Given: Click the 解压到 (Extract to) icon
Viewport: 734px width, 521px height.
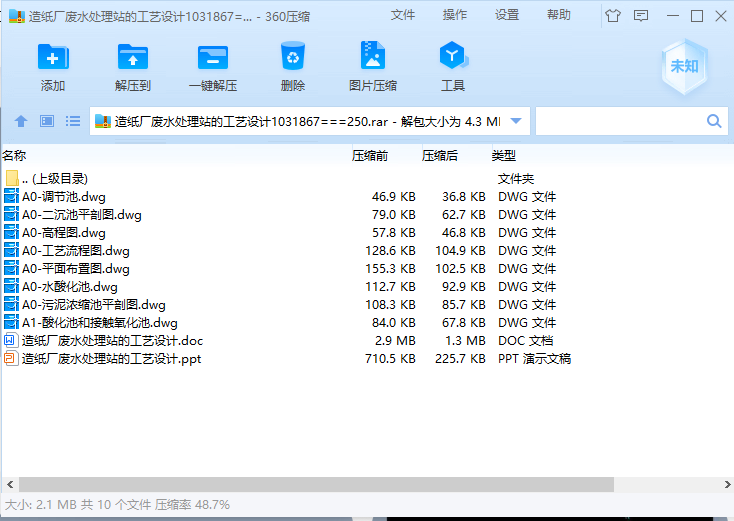Looking at the screenshot, I should tap(133, 58).
